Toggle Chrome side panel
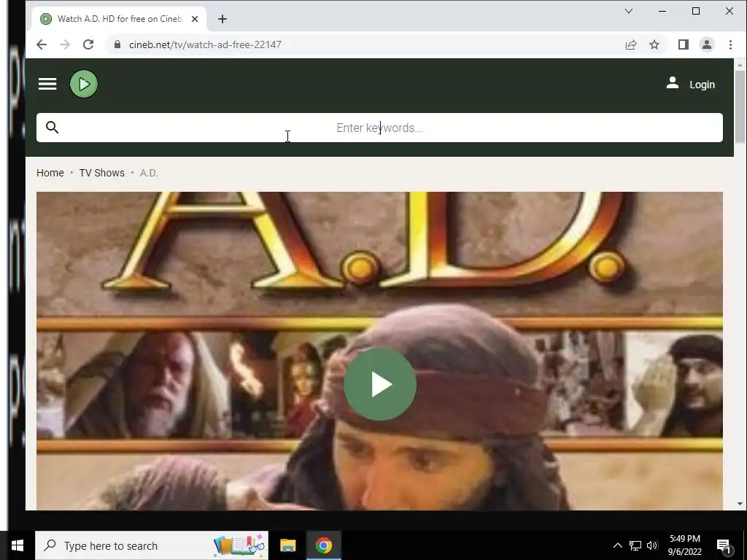 [683, 44]
